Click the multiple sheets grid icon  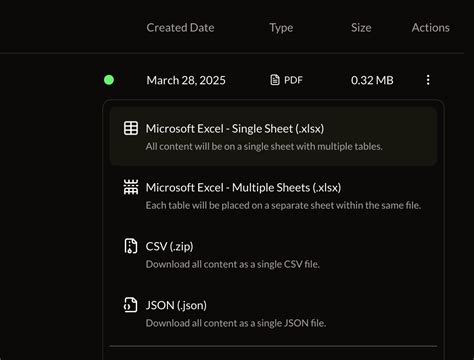pyautogui.click(x=131, y=187)
